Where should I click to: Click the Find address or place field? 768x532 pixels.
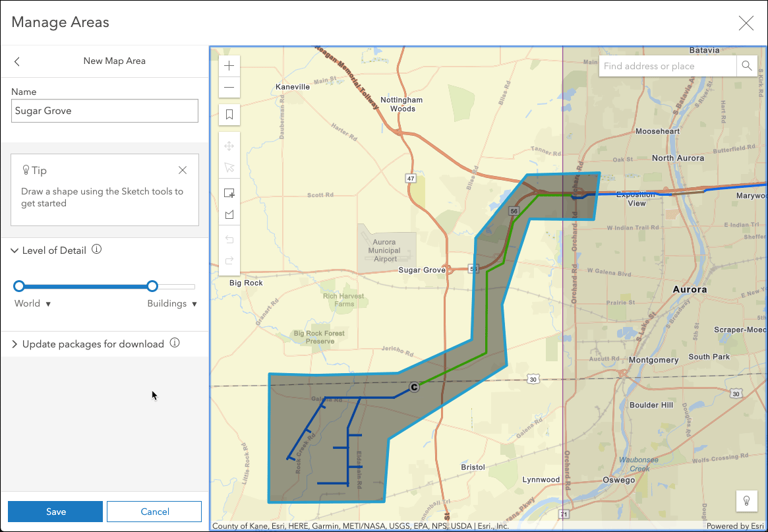[666, 66]
